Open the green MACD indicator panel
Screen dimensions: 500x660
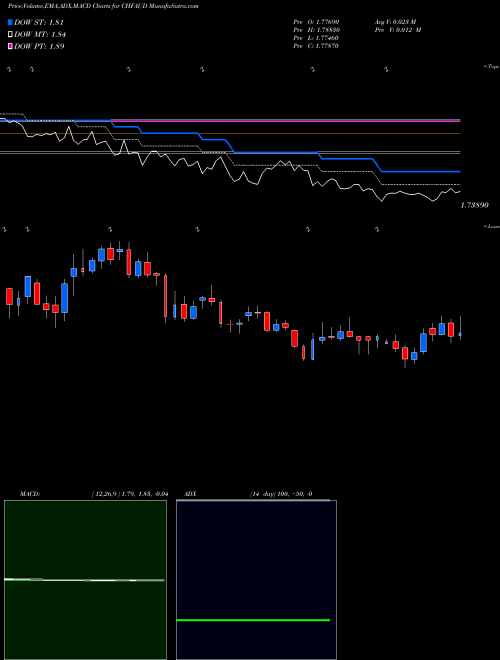point(85,580)
